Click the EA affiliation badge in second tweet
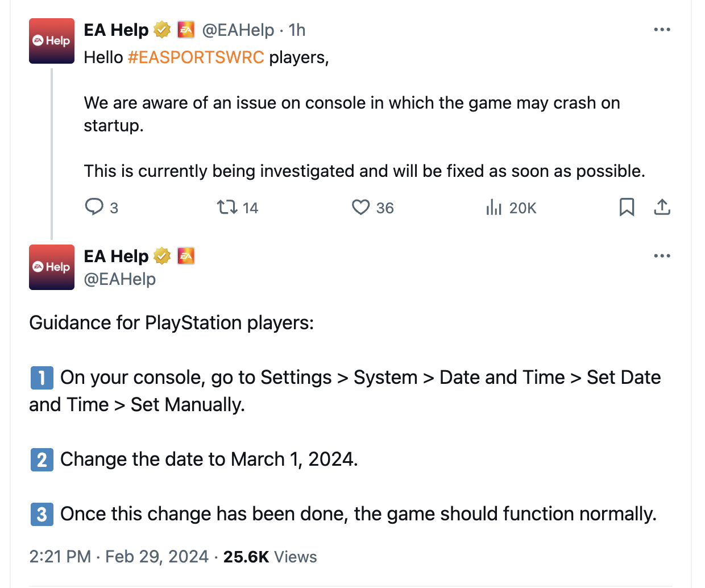This screenshot has height=588, width=705. 186,256
